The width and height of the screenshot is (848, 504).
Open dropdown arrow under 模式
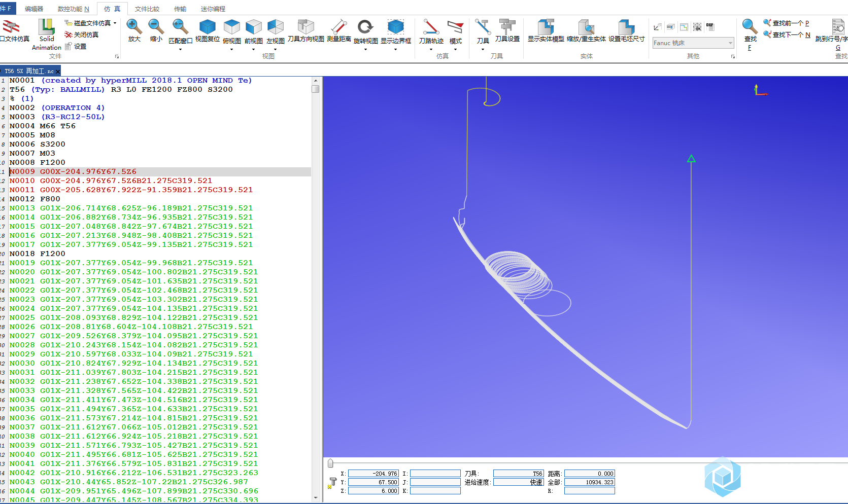point(455,49)
